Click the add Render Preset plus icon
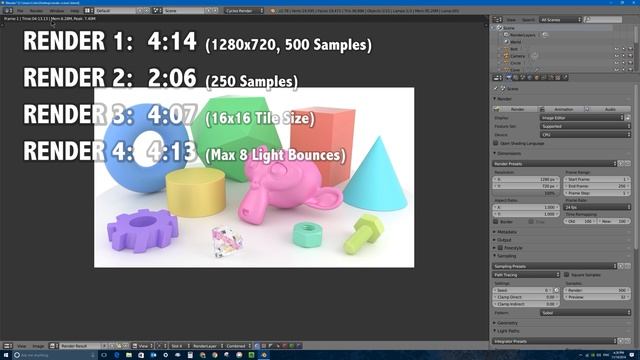This screenshot has width=640, height=360. point(621,163)
